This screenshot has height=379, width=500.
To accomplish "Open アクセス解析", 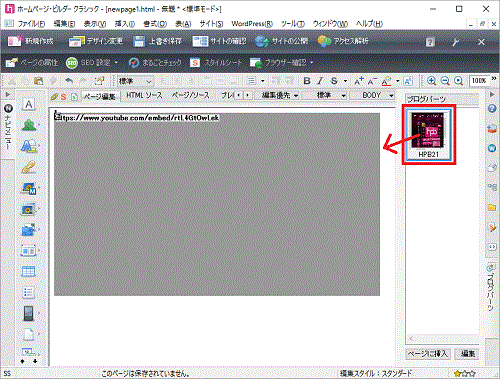I will (343, 41).
